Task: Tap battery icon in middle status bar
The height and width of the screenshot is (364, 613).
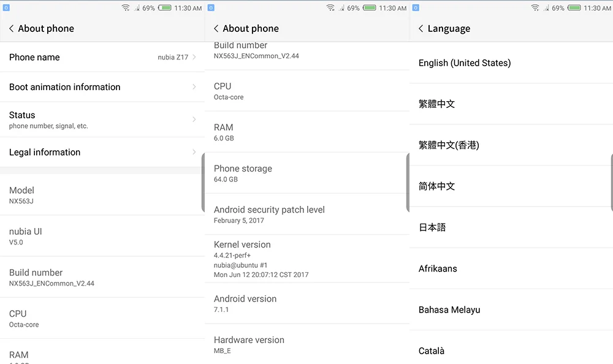Action: 370,8
